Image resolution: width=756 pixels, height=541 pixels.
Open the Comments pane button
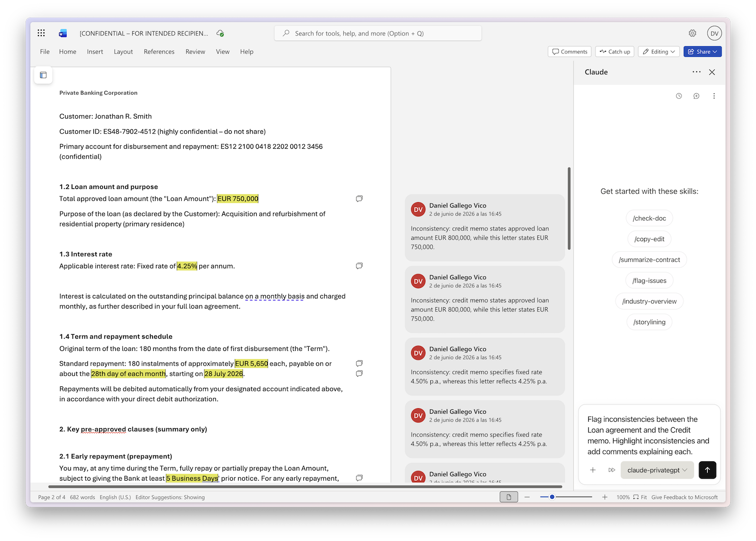pos(570,52)
